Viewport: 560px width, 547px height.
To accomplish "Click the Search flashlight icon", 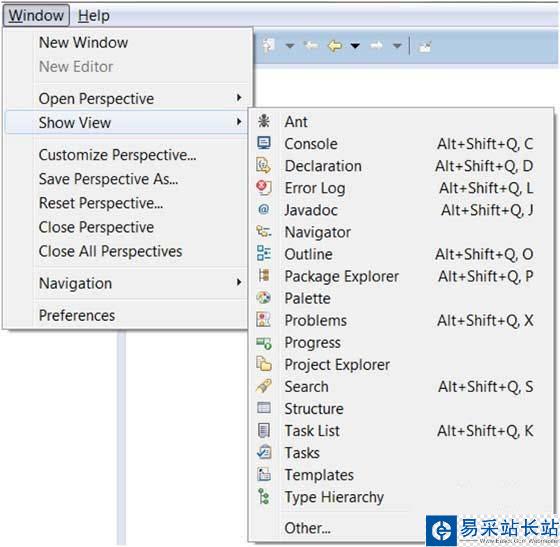I will (x=264, y=386).
